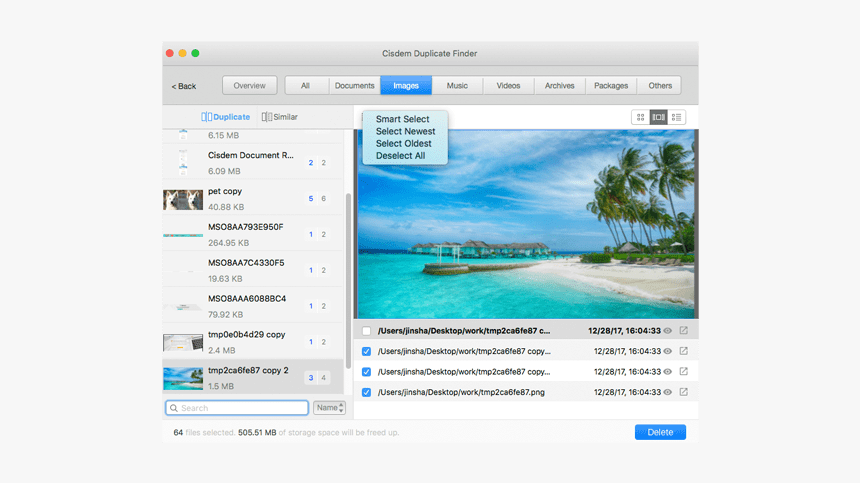
Task: Choose Select Newest from the menu
Action: (x=405, y=131)
